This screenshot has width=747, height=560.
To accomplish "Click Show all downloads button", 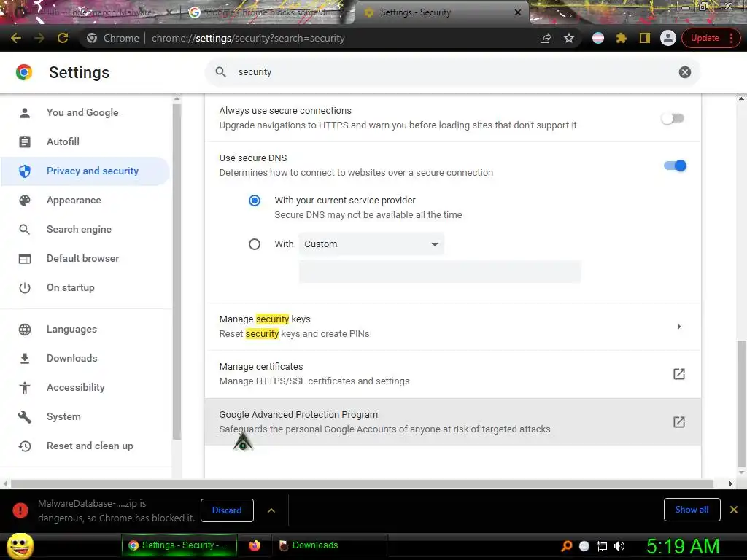I will pos(692,510).
